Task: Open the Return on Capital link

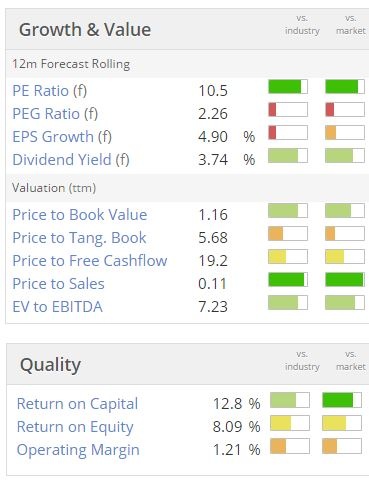Action: (77, 404)
